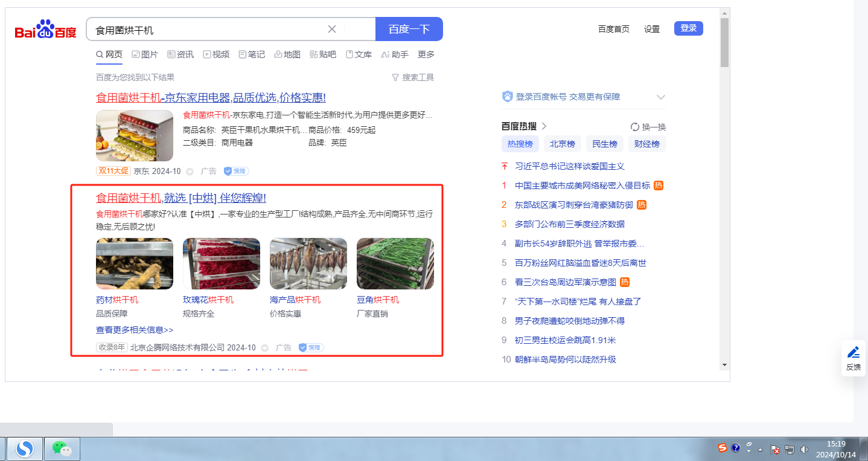Screen dimensions: 868x461
Task: Click the restore icon in the system tray
Action: (749, 444)
